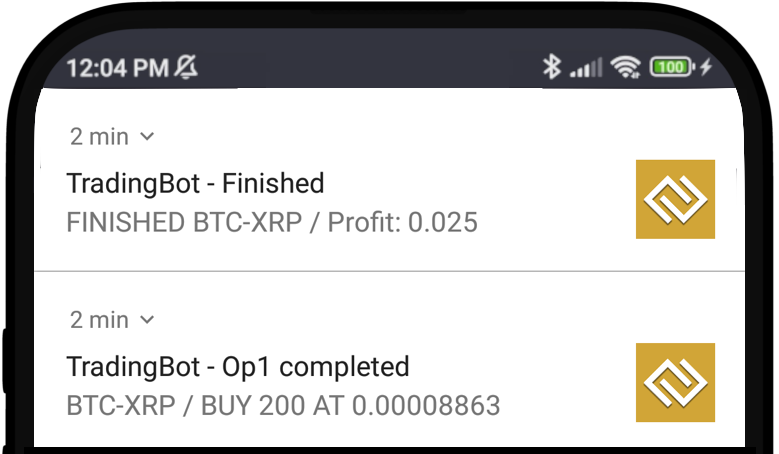Expand the Op1 completed notification chevron
This screenshot has width=779, height=454.
pos(147,320)
